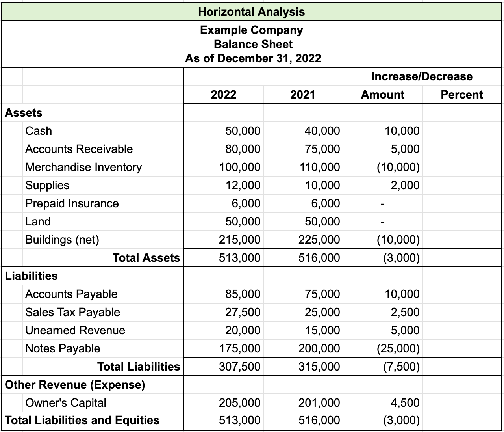Select Notes Payable 2021 value 200,000
The width and height of the screenshot is (504, 432).
pyautogui.click(x=319, y=348)
